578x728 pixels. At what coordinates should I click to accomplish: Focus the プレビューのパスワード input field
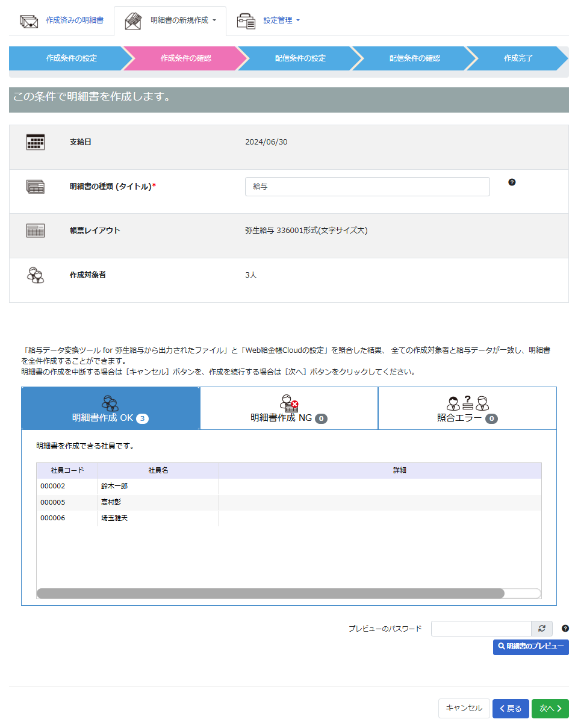click(480, 629)
